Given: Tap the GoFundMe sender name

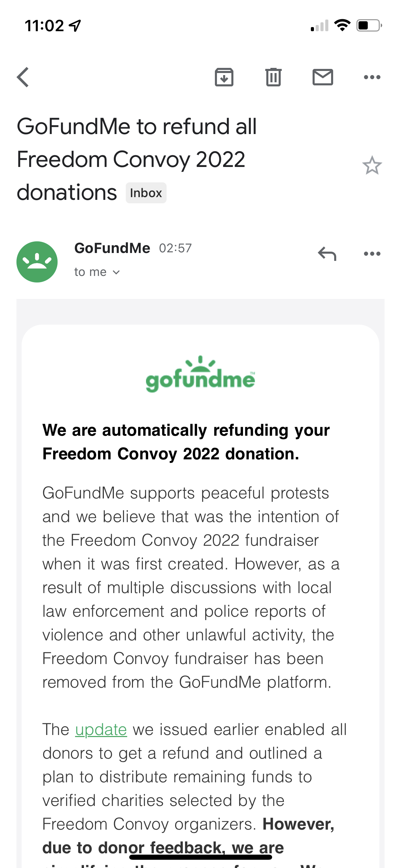Looking at the screenshot, I should [x=112, y=248].
